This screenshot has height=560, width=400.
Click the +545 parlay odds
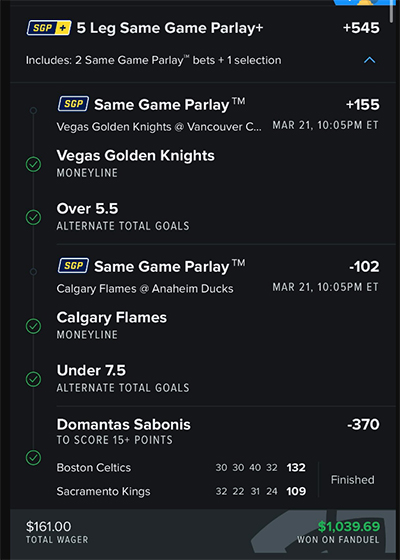click(x=361, y=28)
